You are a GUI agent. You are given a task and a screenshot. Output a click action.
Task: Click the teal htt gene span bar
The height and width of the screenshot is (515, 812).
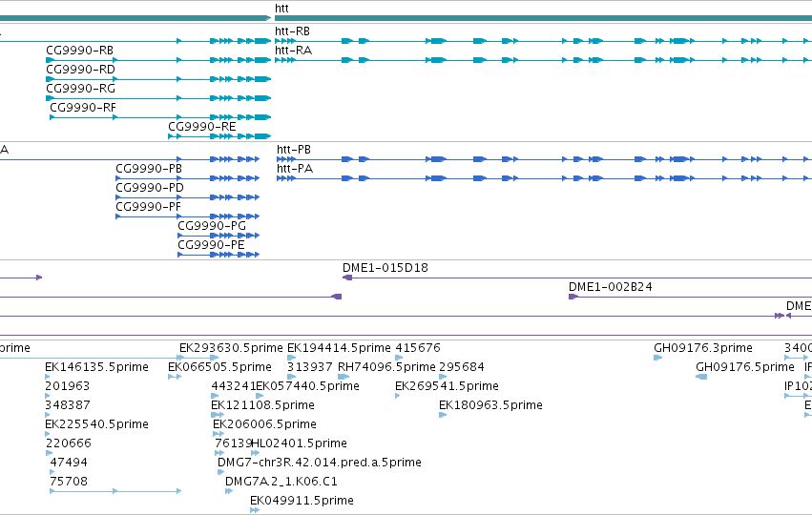(543, 18)
